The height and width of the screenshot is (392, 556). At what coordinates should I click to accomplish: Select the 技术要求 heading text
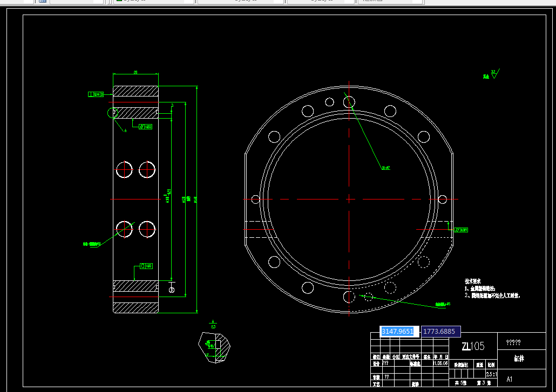pyautogui.click(x=473, y=281)
